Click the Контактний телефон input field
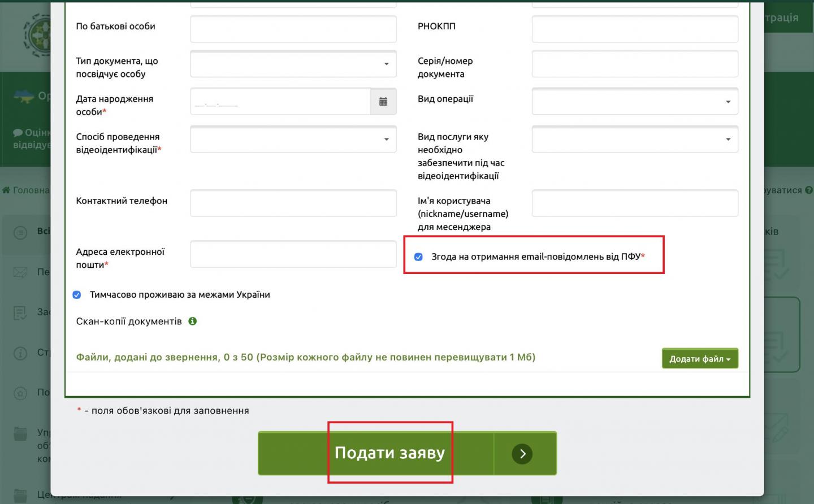Image resolution: width=814 pixels, height=504 pixels. (x=293, y=203)
